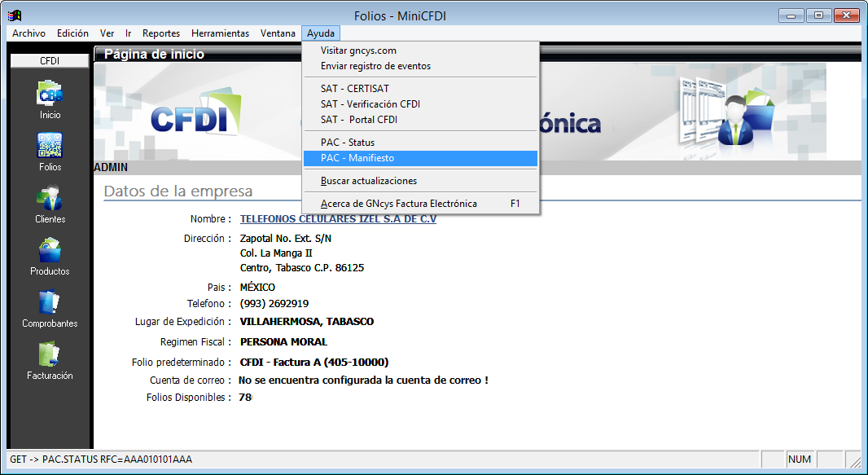Choose SAT - Verificación CFDI
This screenshot has width=868, height=475.
click(421, 104)
